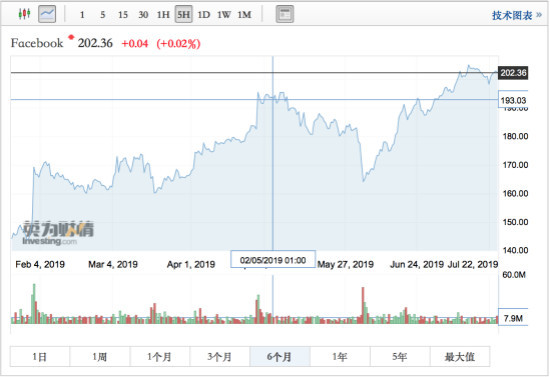Image resolution: width=550 pixels, height=377 pixels.
Task: Click the 170.00 price axis label
Action: click(515, 165)
